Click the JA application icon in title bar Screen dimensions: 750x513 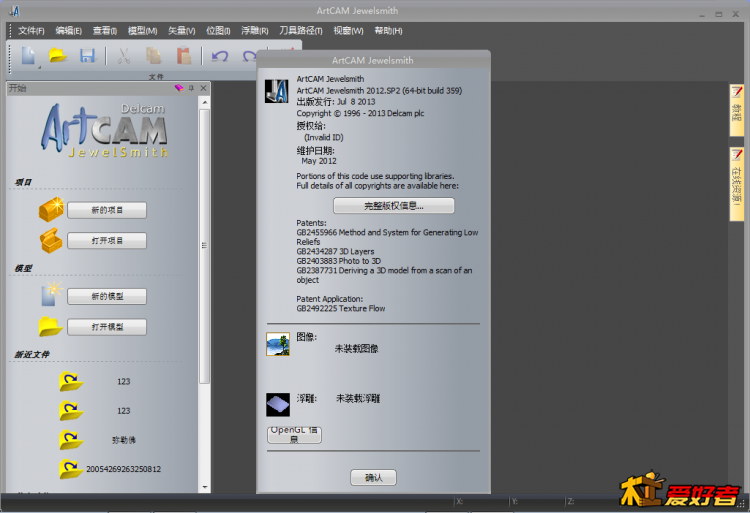point(14,11)
